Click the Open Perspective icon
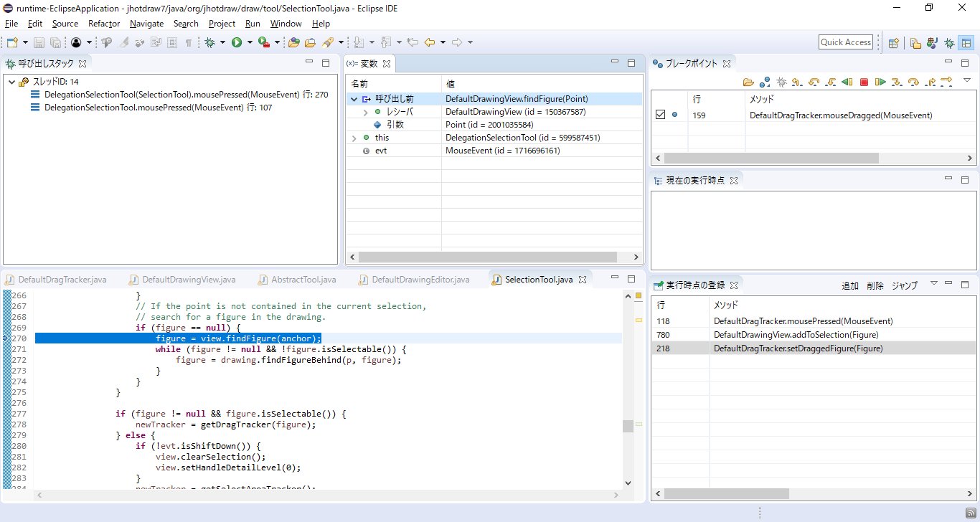Viewport: 980px width, 522px height. [x=894, y=43]
